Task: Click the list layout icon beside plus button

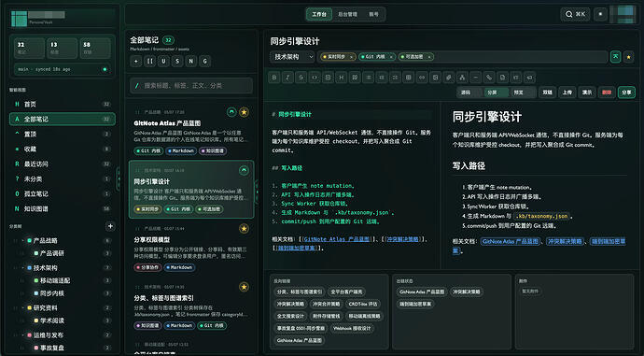Action: pos(150,62)
